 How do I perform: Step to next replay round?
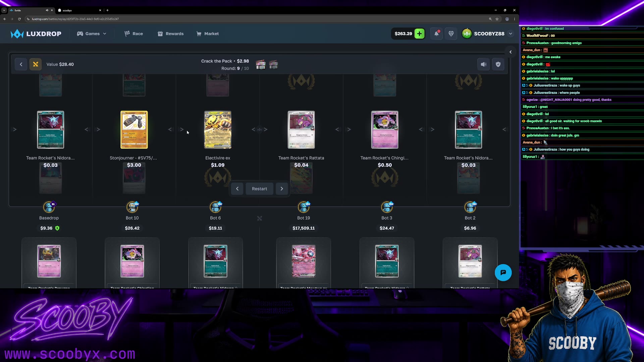pos(282,189)
